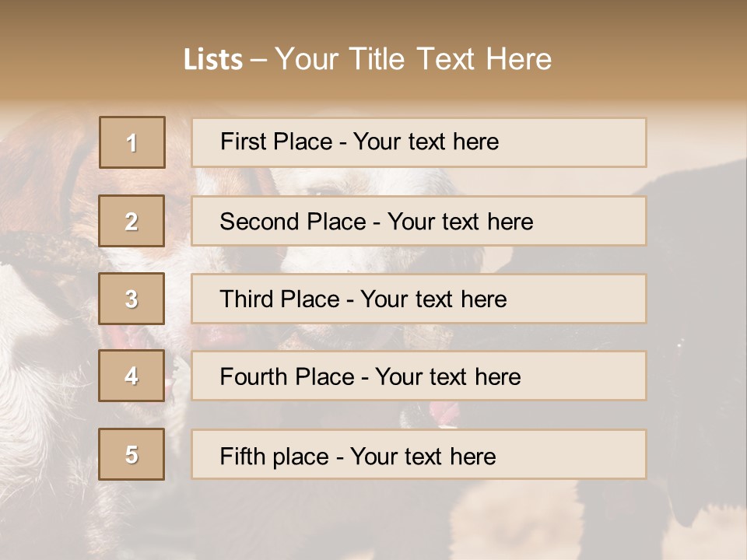The height and width of the screenshot is (560, 747).
Task: Click the Fifth place text field
Action: [x=419, y=454]
